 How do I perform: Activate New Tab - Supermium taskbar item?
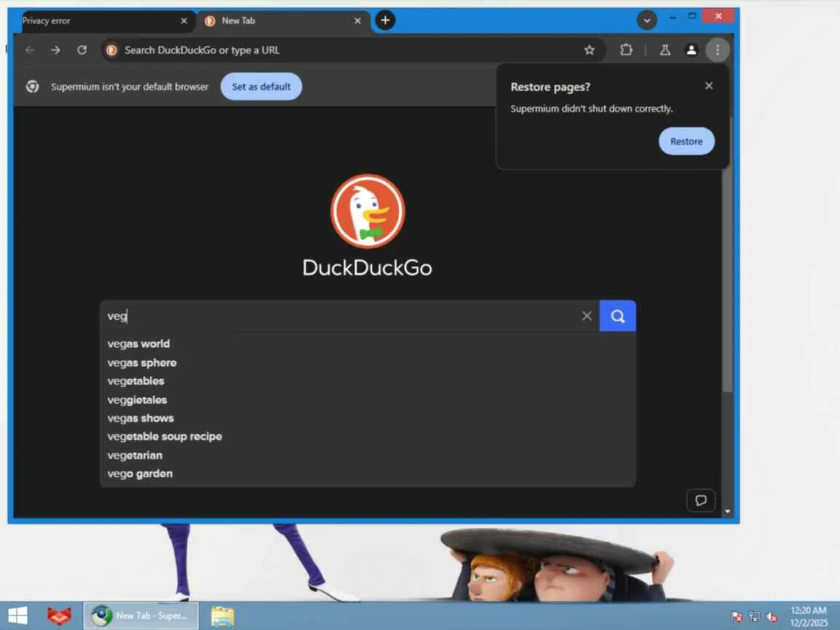click(x=141, y=615)
